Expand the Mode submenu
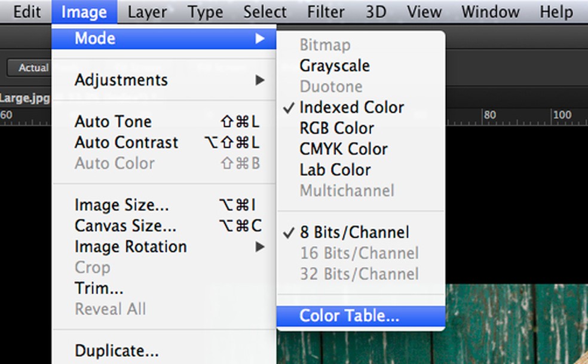 coord(96,39)
